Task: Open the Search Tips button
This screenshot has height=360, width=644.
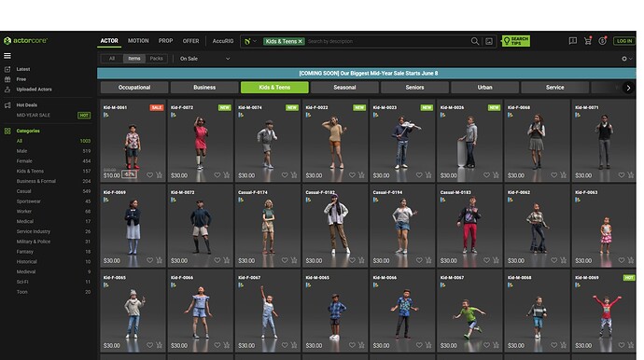Action: pos(516,41)
